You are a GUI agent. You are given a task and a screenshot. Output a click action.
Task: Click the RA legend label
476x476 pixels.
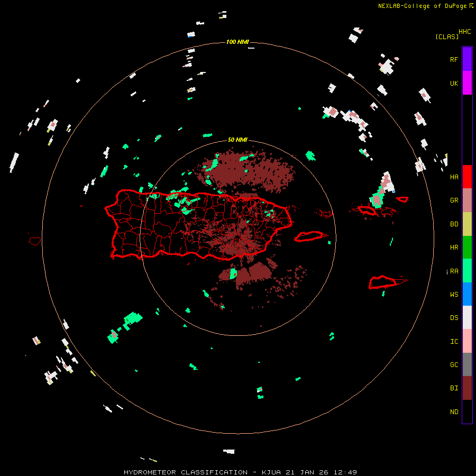[x=454, y=271]
